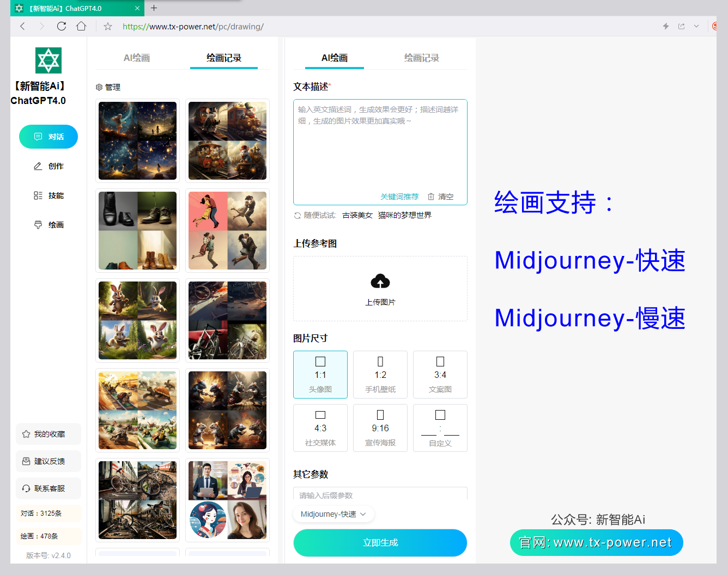Screen dimensions: 728x575
Task: Contact support via 联系客服
Action: click(48, 488)
